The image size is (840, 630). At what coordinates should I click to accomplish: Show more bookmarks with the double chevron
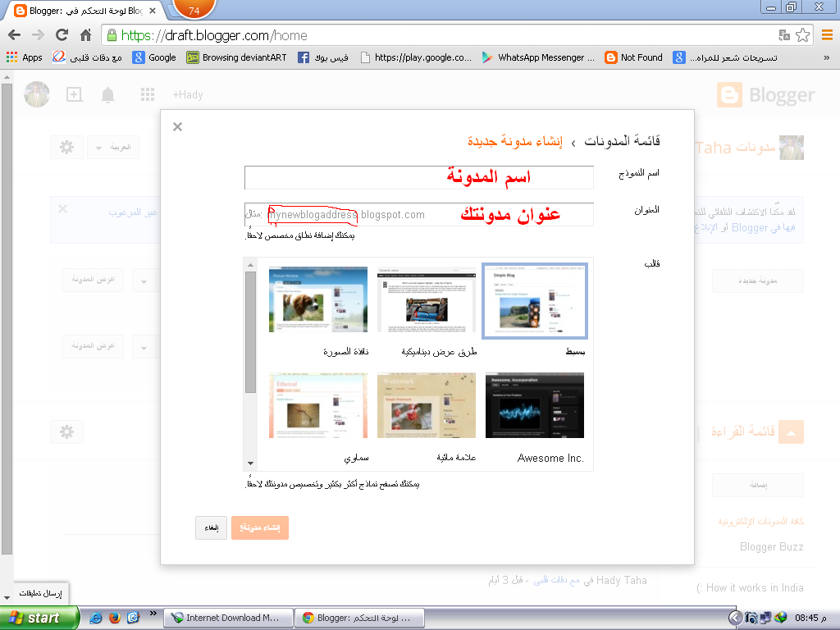click(x=827, y=57)
